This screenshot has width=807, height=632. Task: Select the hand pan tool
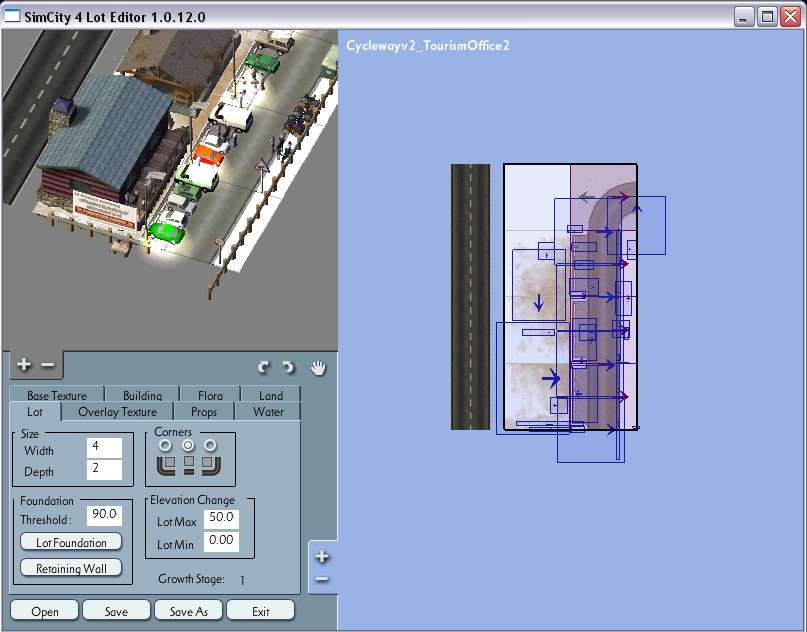(319, 367)
